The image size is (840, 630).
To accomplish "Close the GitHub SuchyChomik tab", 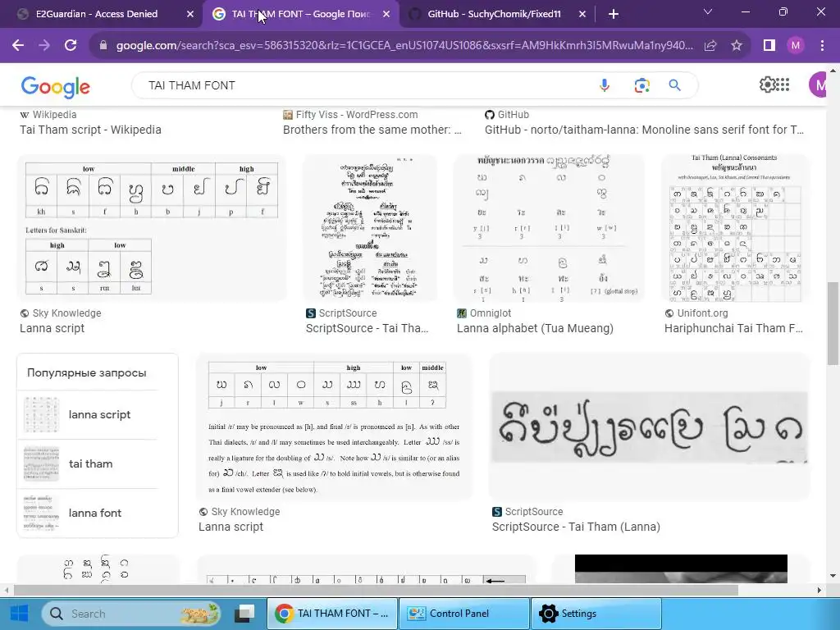I will [582, 14].
